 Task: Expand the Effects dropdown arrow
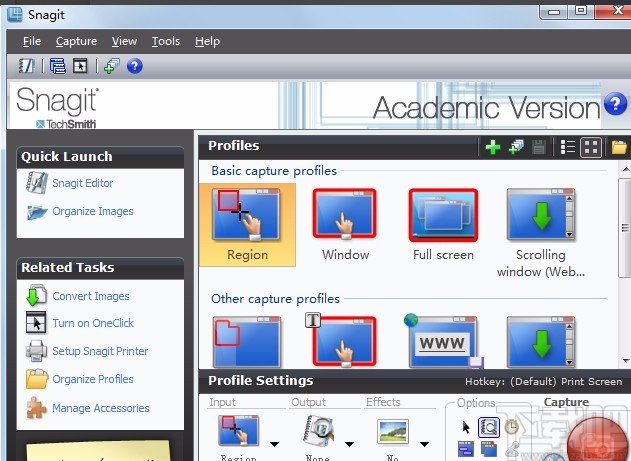click(424, 444)
